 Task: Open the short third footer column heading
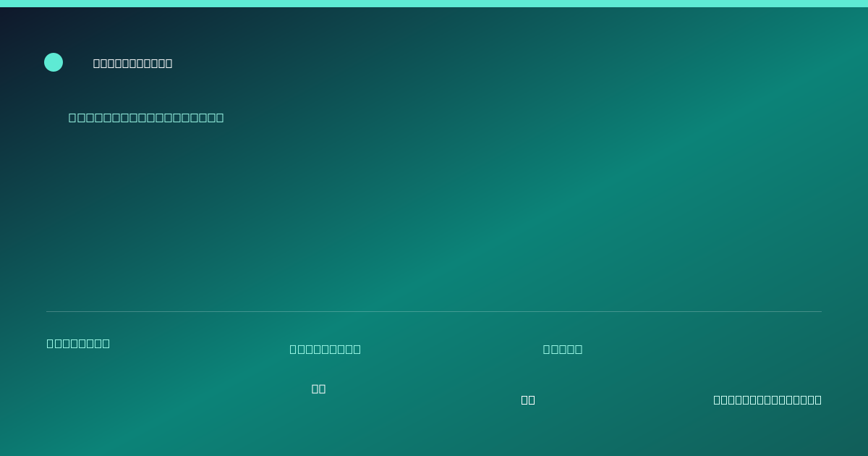[563, 349]
